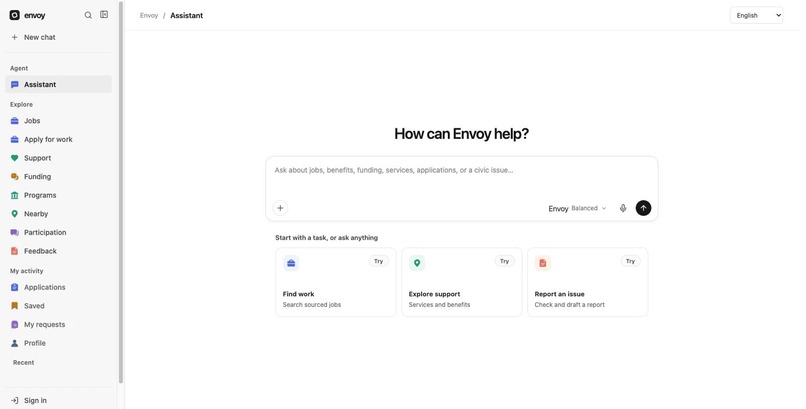Click the Profile person icon
This screenshot has height=409, width=806.
point(14,343)
